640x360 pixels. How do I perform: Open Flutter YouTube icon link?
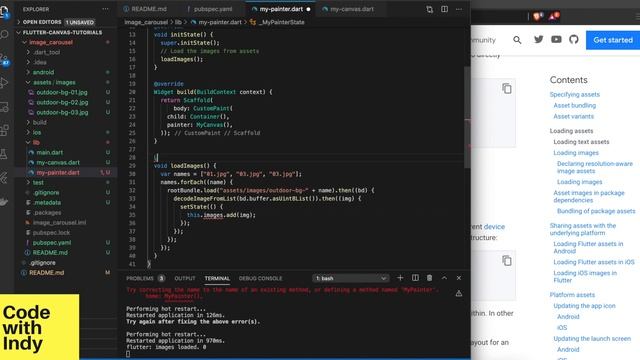[x=556, y=40]
